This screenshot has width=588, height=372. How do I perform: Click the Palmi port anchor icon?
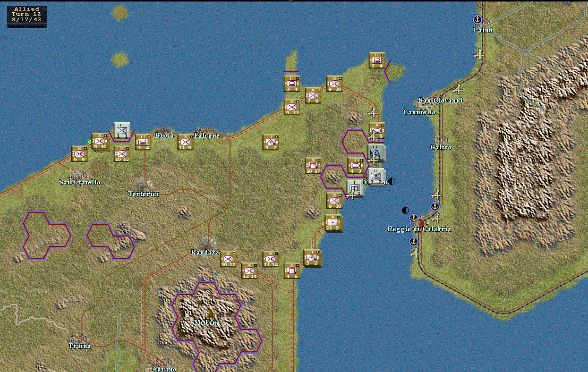pyautogui.click(x=477, y=19)
